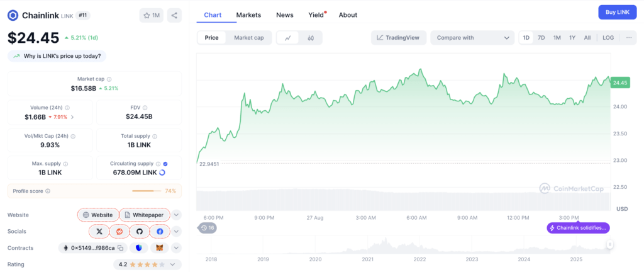Click Chainlink solidifies news marker
The height and width of the screenshot is (272, 644).
(578, 228)
